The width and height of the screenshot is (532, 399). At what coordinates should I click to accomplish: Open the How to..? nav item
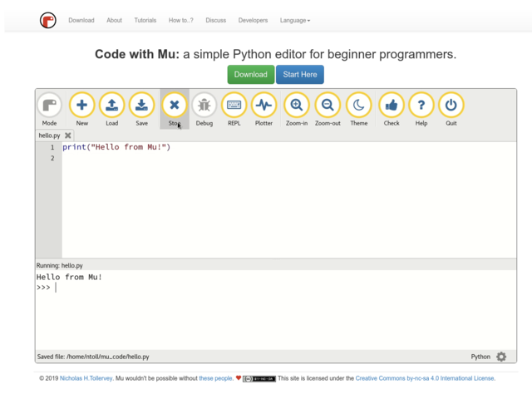click(x=181, y=20)
